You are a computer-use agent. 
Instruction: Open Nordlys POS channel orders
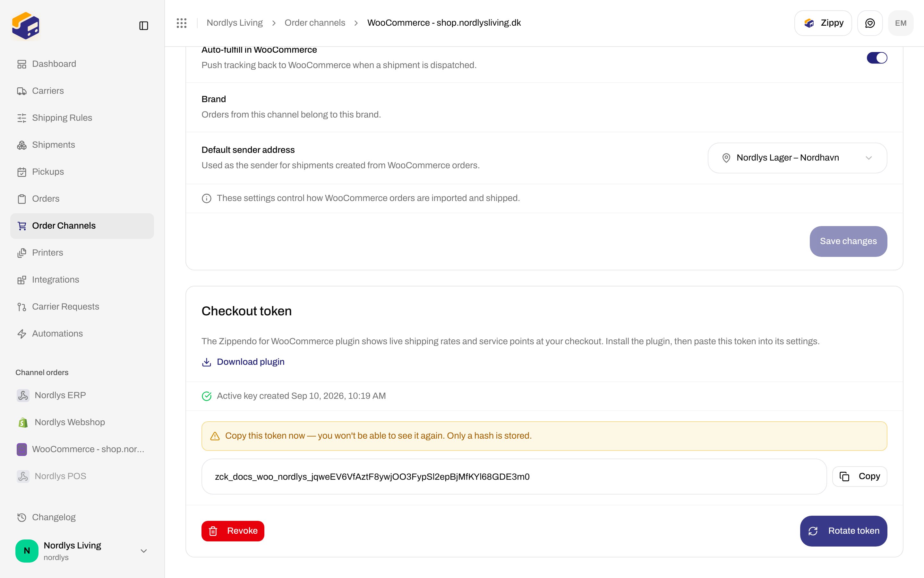[x=82, y=476]
